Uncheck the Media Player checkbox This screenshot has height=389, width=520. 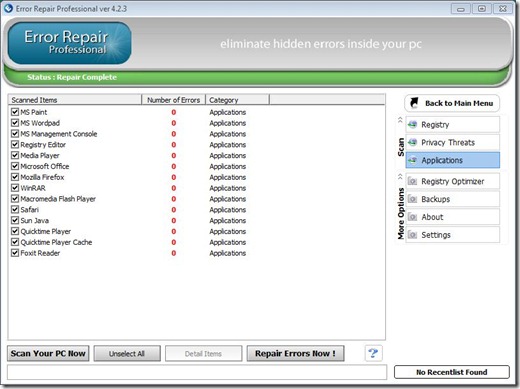click(x=15, y=155)
